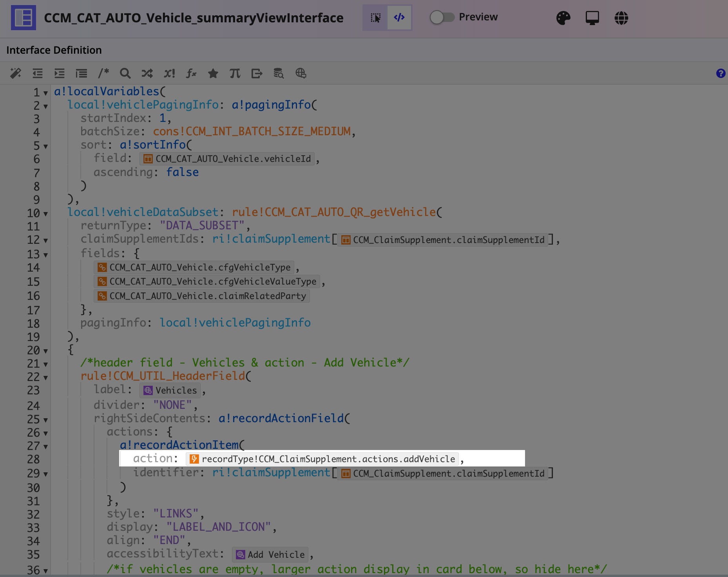
Task: Click the indent lines toolbar icon
Action: pyautogui.click(x=60, y=73)
